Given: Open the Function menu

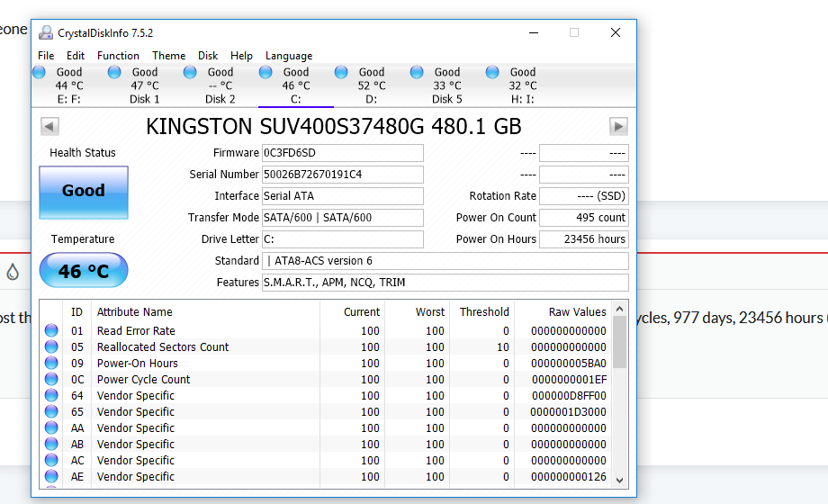Looking at the screenshot, I should click(x=118, y=56).
